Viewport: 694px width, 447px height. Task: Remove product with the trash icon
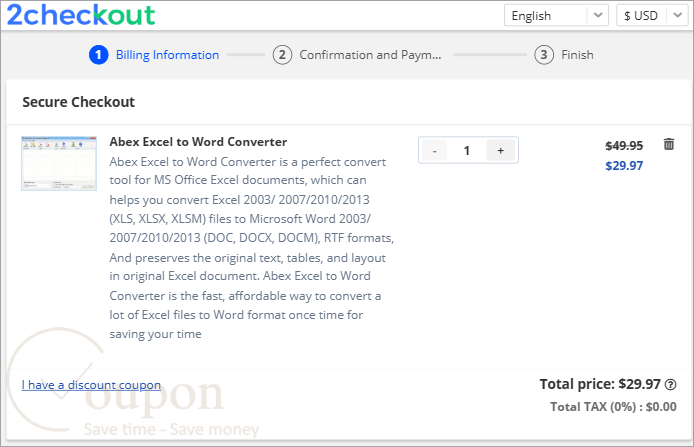coord(669,144)
